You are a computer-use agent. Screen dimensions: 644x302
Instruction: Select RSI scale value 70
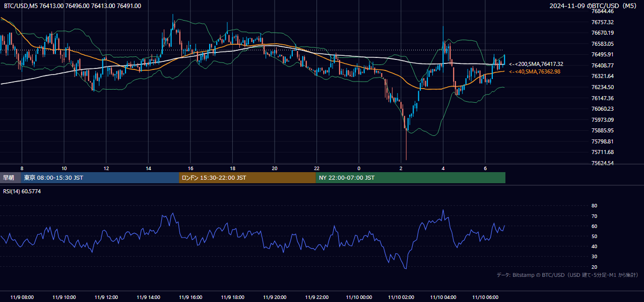coord(594,216)
